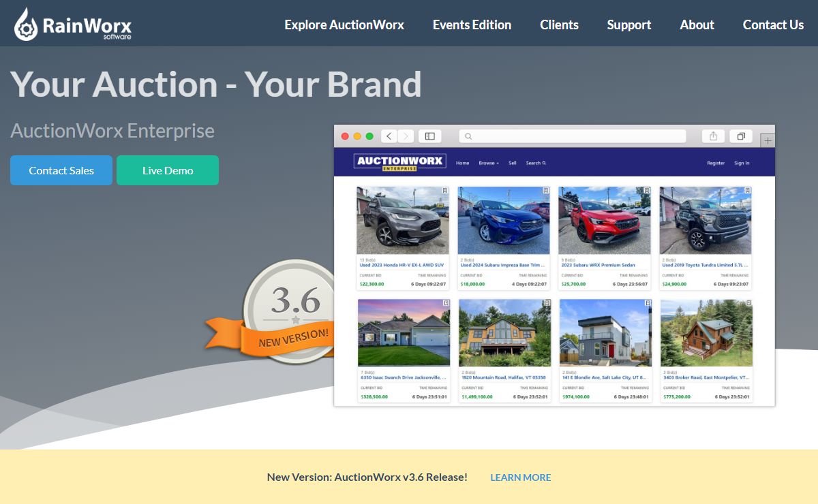The height and width of the screenshot is (504, 818).
Task: Bookmark the 6350 Isaac Swanch Drive listing
Action: point(446,303)
